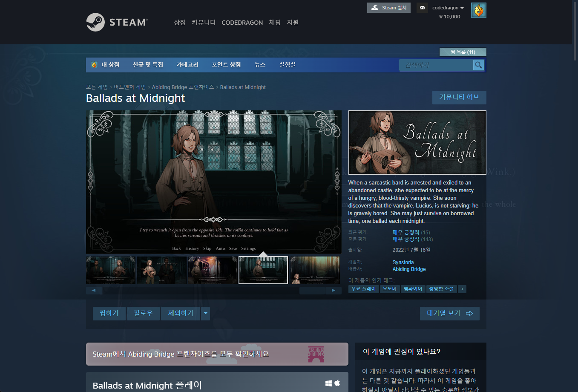This screenshot has height=392, width=578.
Task: Click the Abiding Bridge publisher link
Action: [x=409, y=269]
